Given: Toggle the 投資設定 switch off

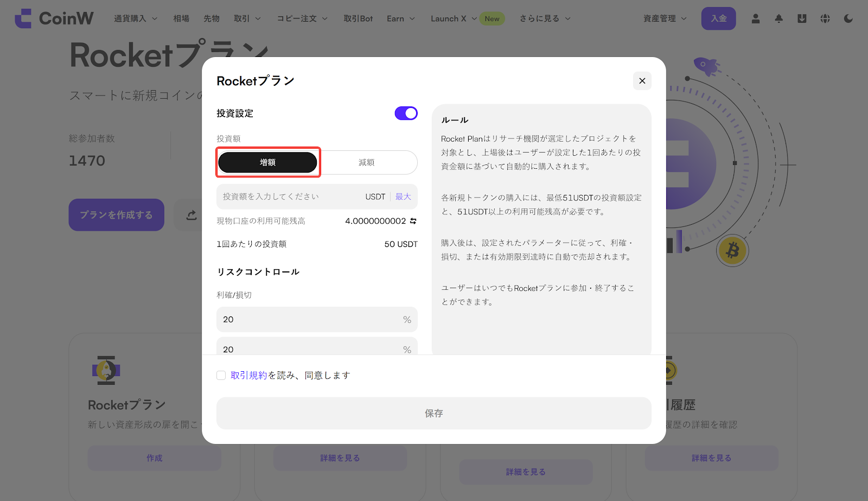Looking at the screenshot, I should (x=406, y=113).
